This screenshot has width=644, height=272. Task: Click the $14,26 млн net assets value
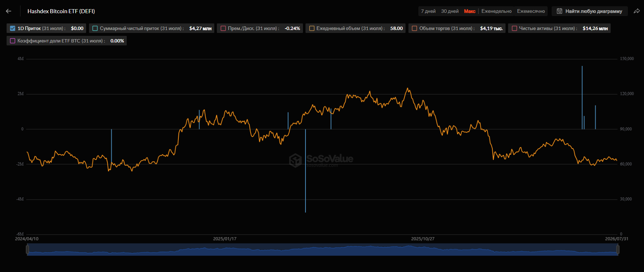point(595,28)
